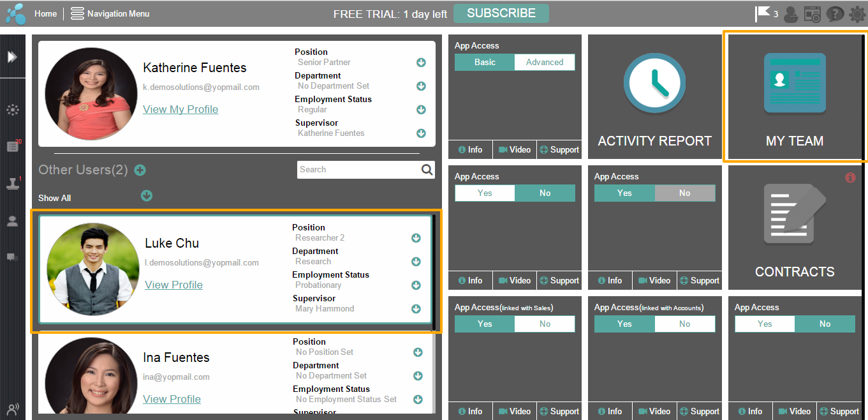Set App Access to Advanced
Viewport: 868px width, 420px height.
545,62
